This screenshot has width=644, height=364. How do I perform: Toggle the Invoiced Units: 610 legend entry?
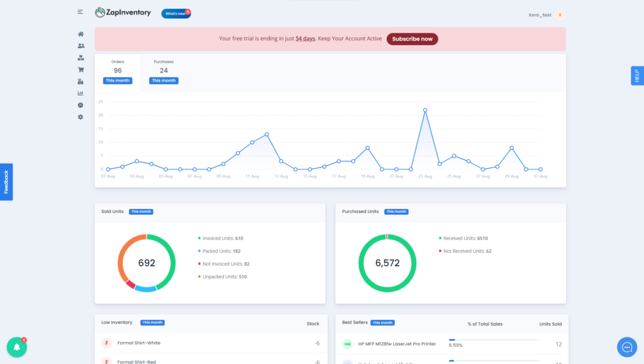221,238
